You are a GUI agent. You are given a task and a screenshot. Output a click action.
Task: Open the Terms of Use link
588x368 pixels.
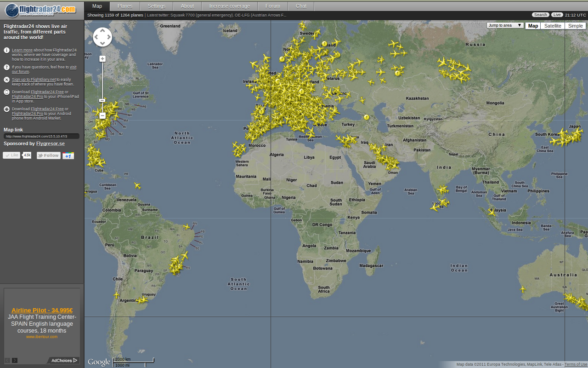[x=576, y=364]
